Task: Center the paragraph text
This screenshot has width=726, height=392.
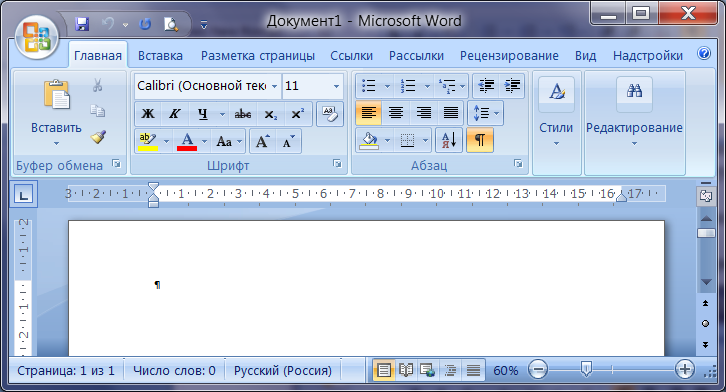Action: pos(396,113)
